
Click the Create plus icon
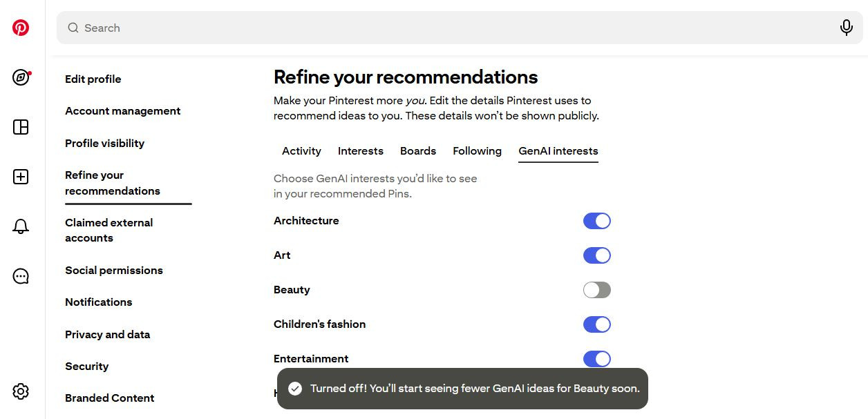tap(21, 177)
